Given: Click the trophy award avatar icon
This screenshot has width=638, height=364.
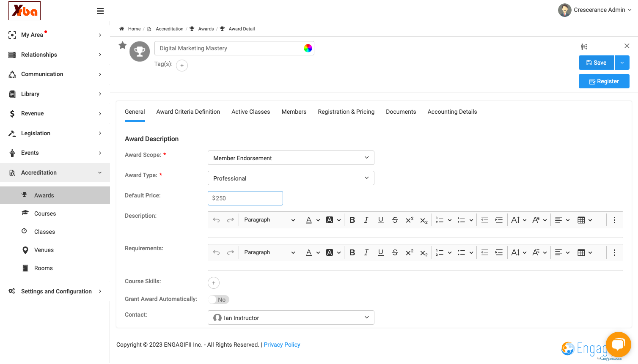Looking at the screenshot, I should (140, 52).
